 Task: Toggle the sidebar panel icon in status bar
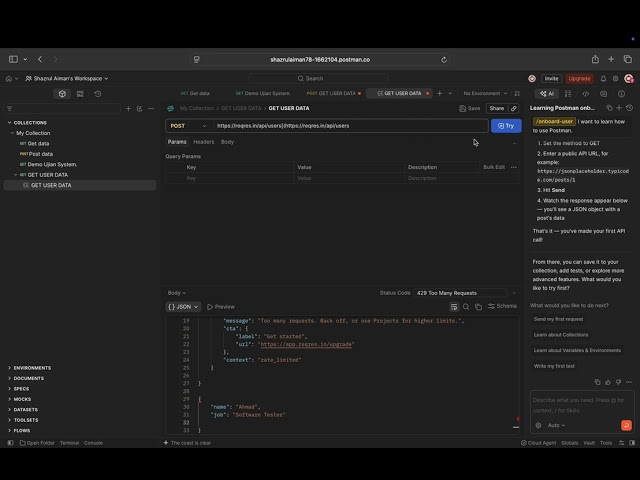(11, 443)
